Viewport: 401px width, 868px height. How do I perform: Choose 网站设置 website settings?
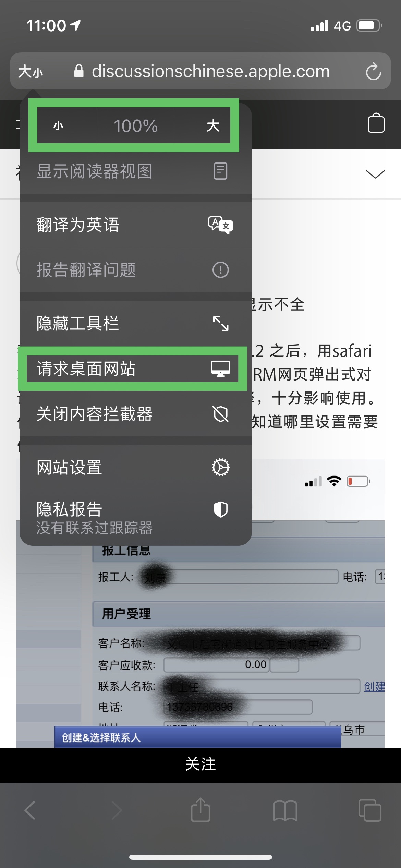136,467
